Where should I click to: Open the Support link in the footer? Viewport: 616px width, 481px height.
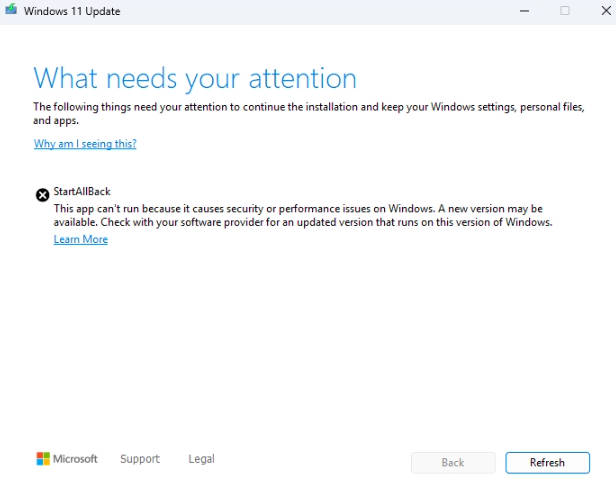tap(140, 459)
